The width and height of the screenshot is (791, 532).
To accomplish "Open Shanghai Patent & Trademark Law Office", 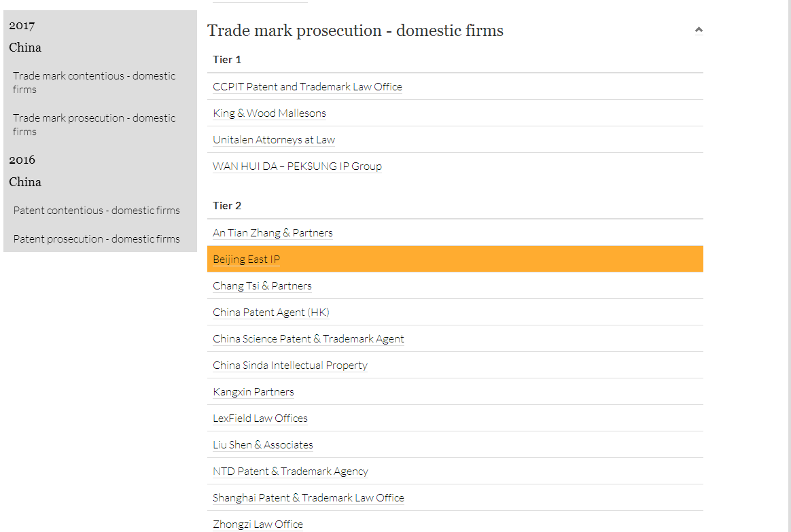I will pyautogui.click(x=309, y=498).
